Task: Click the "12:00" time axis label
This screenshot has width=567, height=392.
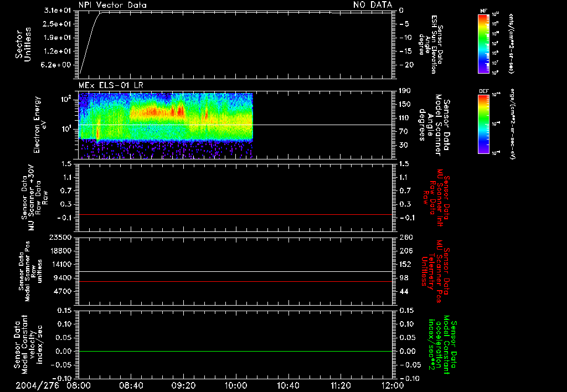Action: 393,385
